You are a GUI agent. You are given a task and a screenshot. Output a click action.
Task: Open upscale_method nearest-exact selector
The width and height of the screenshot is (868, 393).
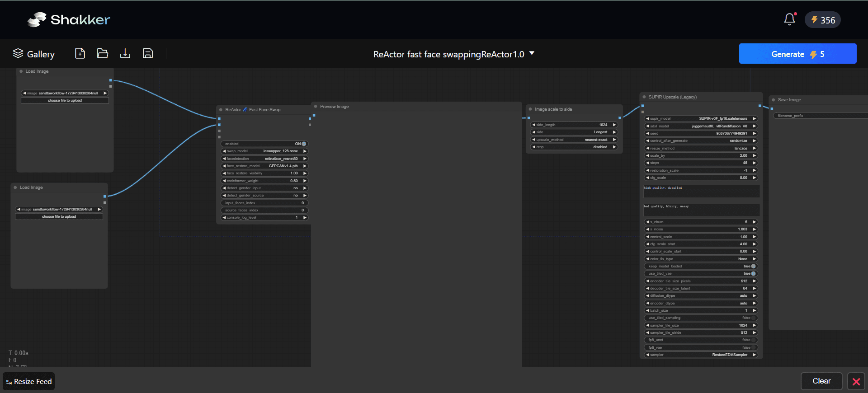[574, 140]
